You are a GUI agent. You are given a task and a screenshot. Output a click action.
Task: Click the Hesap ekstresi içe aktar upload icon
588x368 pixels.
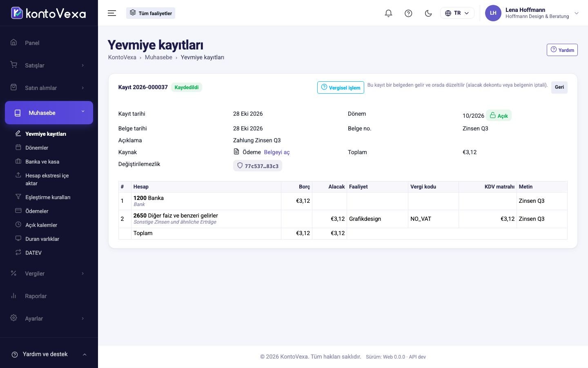[18, 175]
